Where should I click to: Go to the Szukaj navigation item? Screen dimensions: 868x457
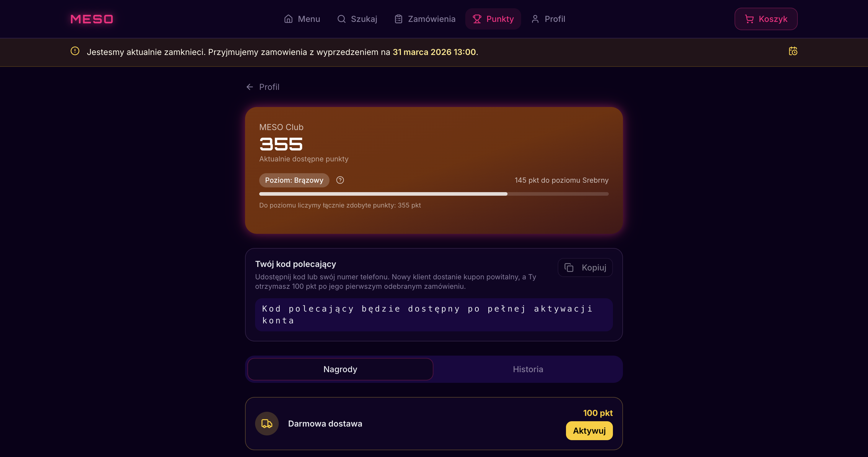[x=364, y=19]
